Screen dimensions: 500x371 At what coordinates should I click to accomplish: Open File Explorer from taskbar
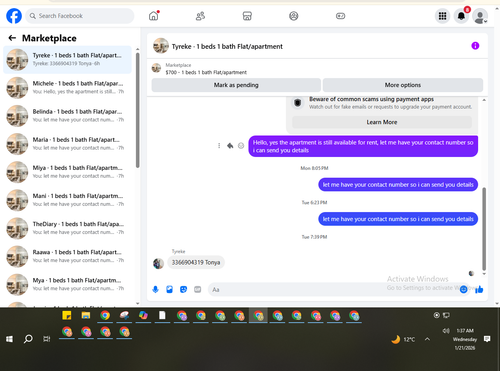(86, 315)
